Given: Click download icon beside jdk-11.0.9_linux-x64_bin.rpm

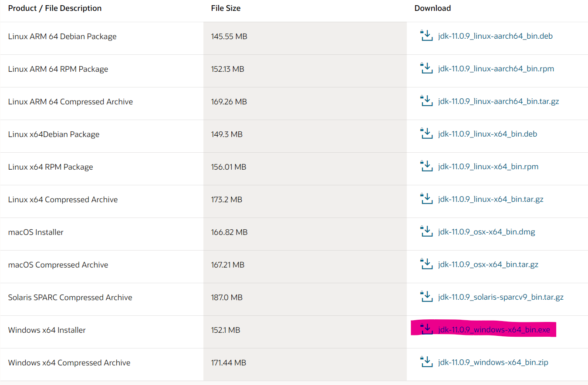Looking at the screenshot, I should [426, 166].
